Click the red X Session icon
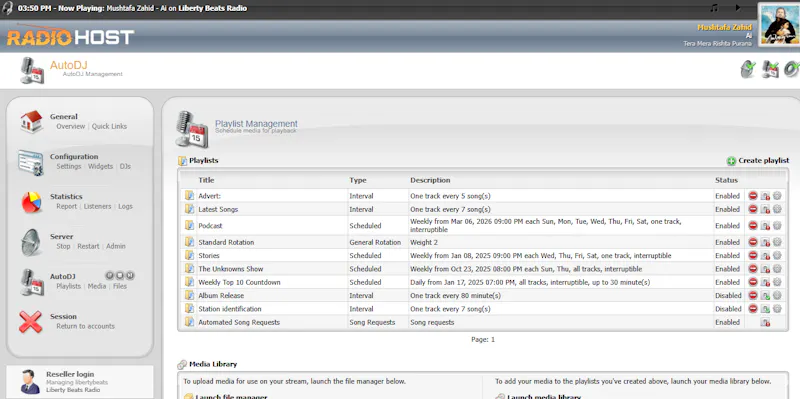 [x=31, y=322]
